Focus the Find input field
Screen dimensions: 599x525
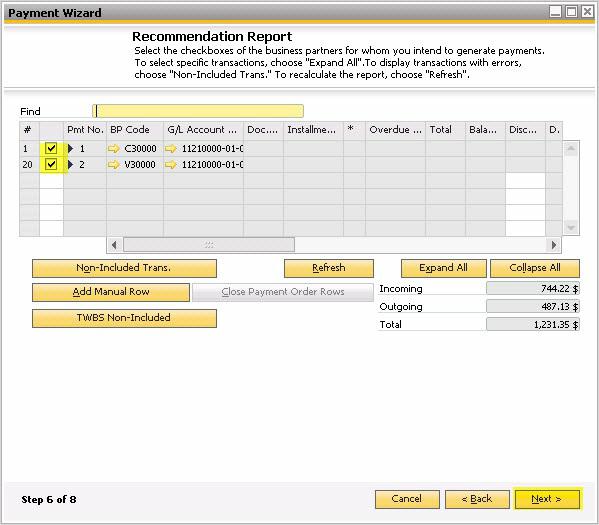click(198, 111)
